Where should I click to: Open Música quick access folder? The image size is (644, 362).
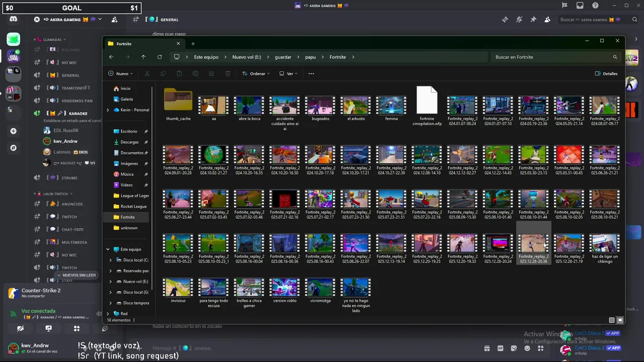pos(127,174)
